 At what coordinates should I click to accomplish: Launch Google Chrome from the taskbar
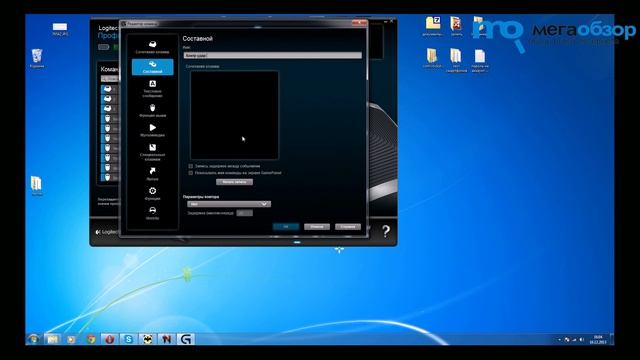click(x=91, y=339)
